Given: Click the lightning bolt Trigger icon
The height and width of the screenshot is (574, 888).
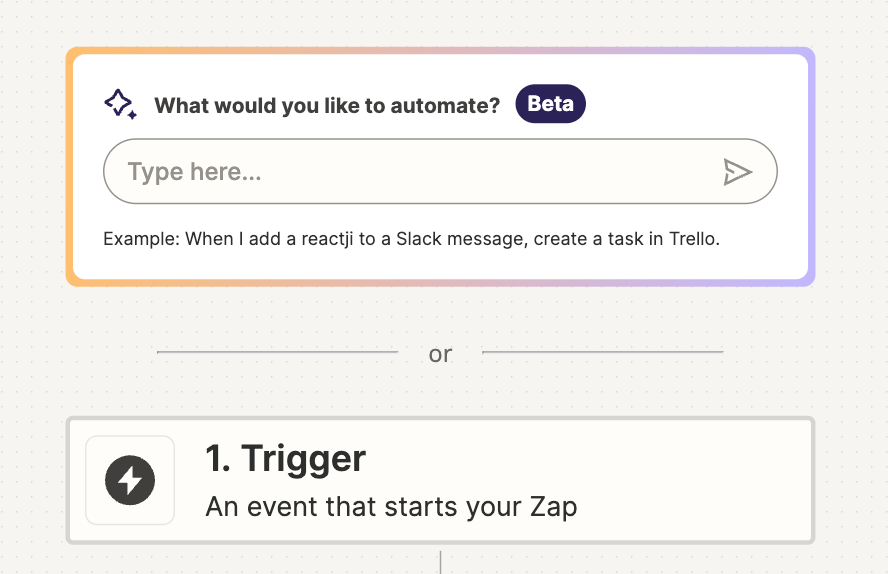Looking at the screenshot, I should click(130, 480).
